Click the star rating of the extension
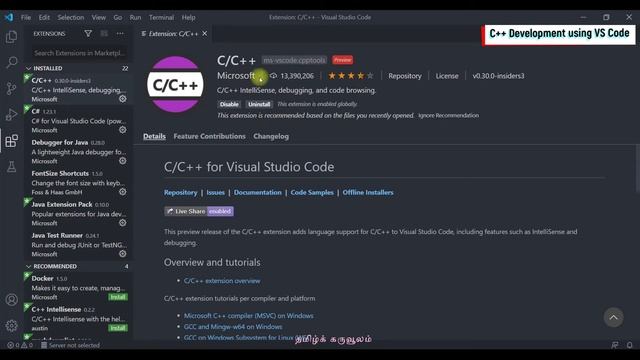Screen dimensions: 640x360 [x=351, y=76]
